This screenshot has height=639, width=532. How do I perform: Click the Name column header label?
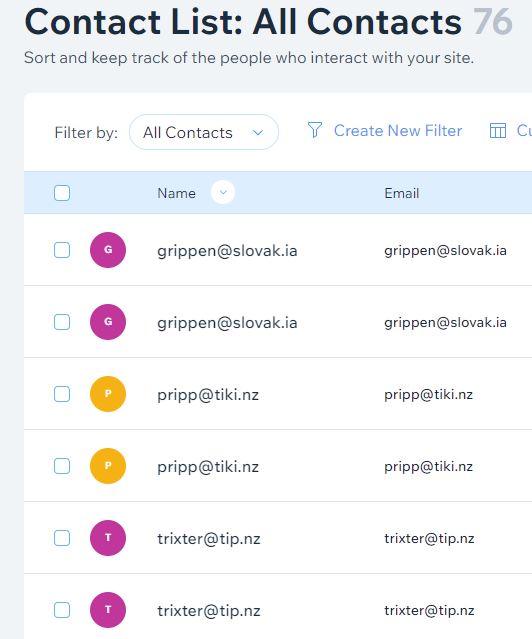[x=177, y=193]
